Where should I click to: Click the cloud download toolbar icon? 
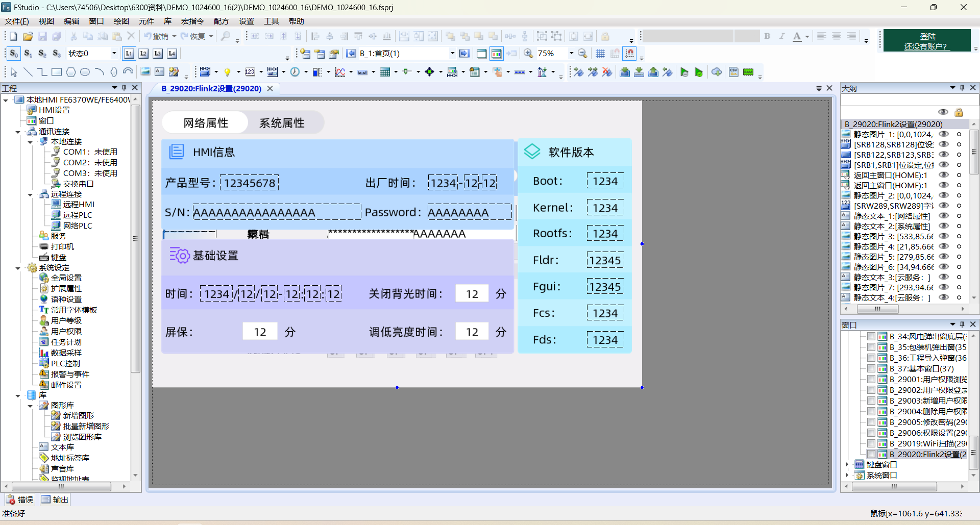(x=717, y=72)
